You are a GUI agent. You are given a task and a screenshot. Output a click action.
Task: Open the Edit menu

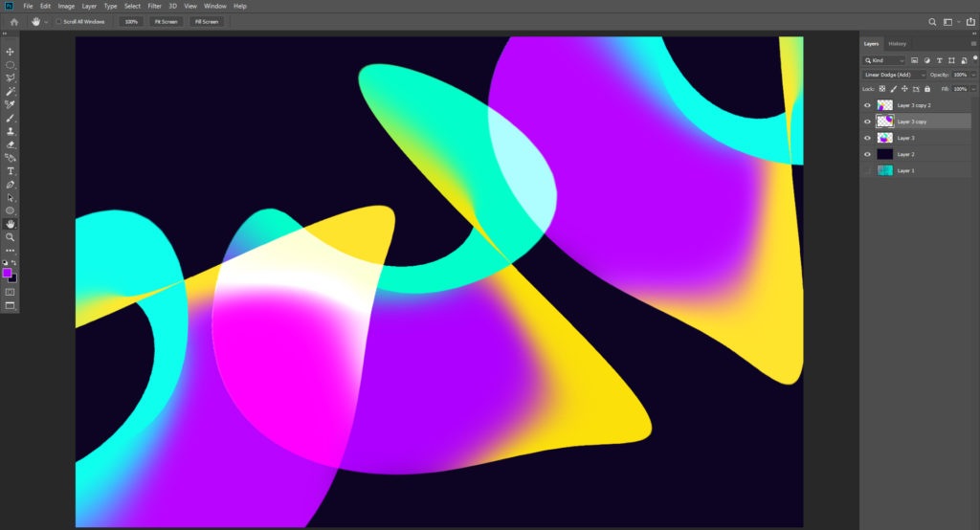coord(46,7)
